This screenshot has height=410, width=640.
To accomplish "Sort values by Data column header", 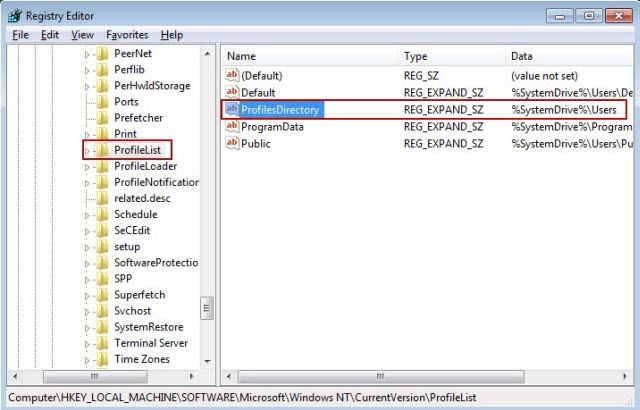I will pyautogui.click(x=569, y=56).
